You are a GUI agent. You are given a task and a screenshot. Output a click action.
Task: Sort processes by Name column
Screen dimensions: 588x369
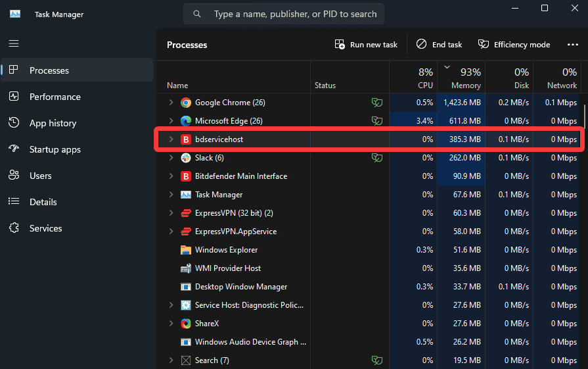(x=233, y=78)
